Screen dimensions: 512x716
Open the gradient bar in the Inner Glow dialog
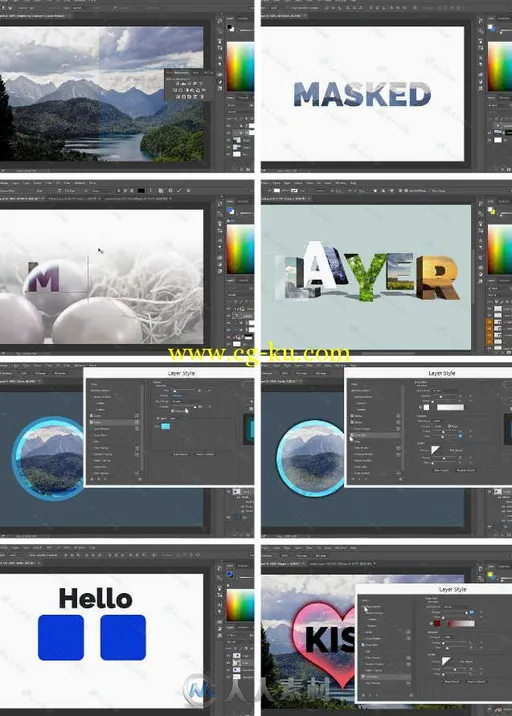[450, 407]
